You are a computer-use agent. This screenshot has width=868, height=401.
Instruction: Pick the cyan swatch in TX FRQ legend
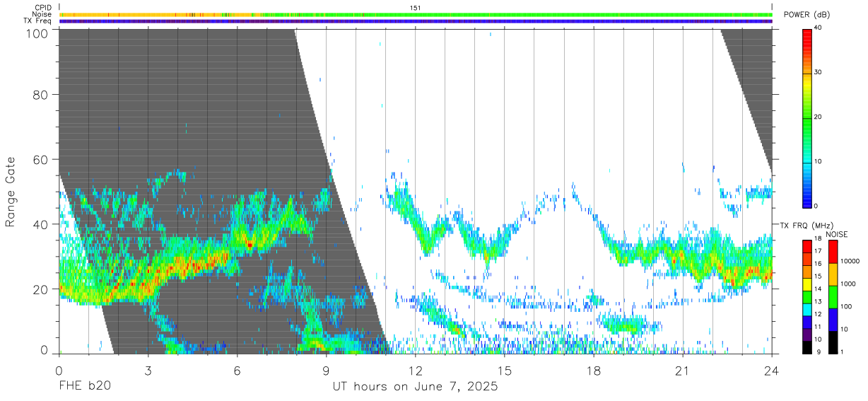pos(807,310)
